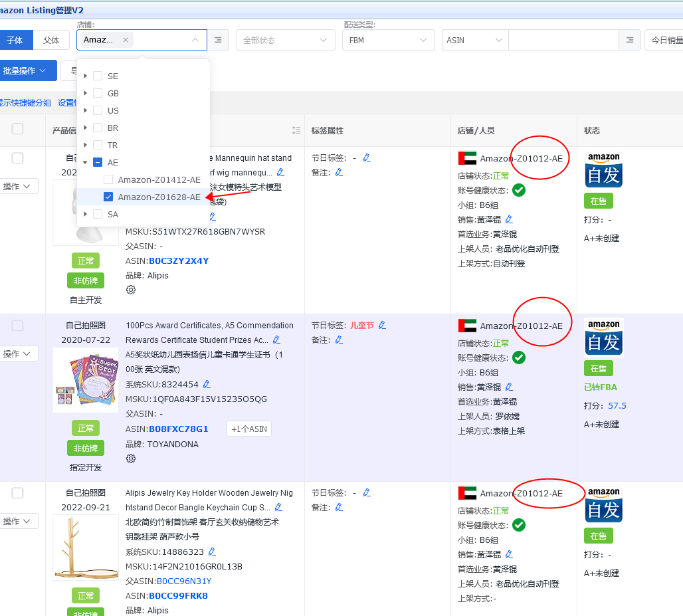Open ASIN link B0CC99FRK8
683x616 pixels.
178,596
